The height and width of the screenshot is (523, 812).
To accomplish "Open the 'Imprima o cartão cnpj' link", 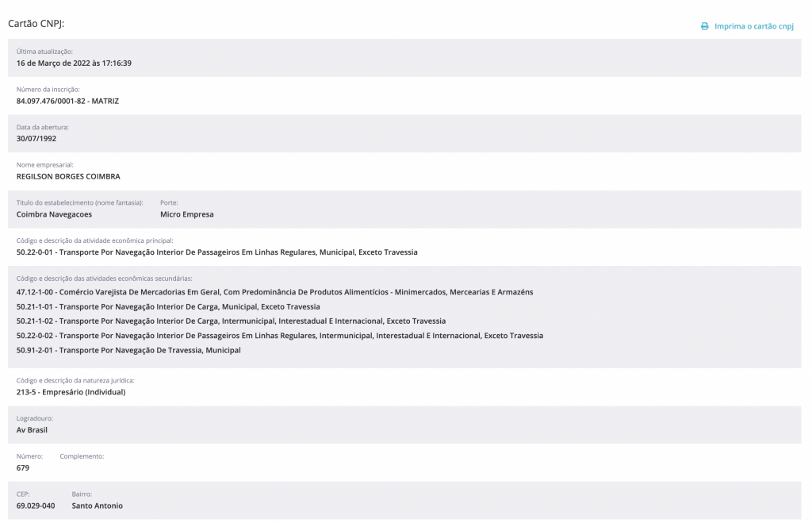I will tap(753, 26).
